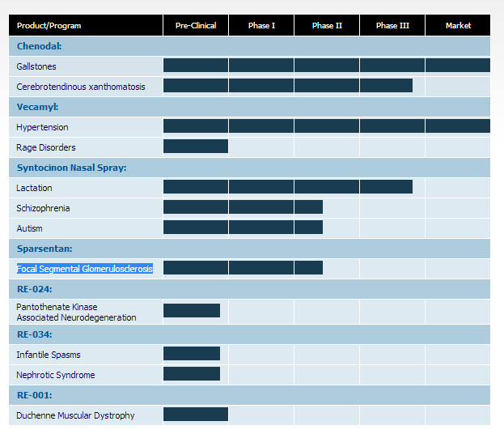Click the Lactation row label
This screenshot has width=504, height=434.
click(x=34, y=188)
